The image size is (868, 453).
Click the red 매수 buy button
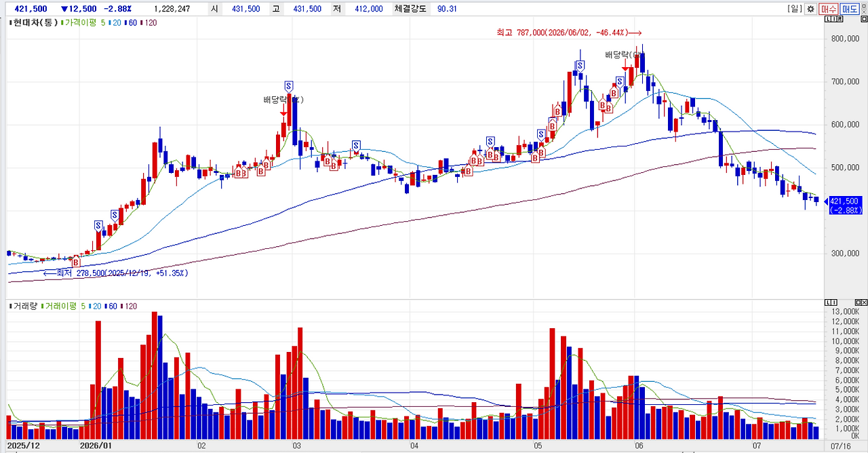point(828,9)
